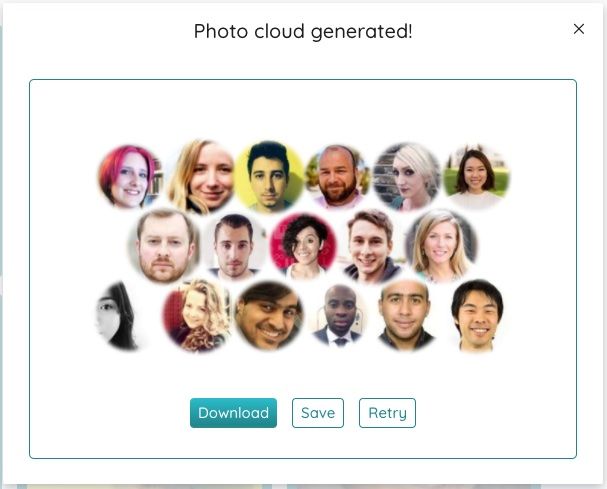The width and height of the screenshot is (607, 489).
Task: Click the Download button
Action: click(233, 413)
